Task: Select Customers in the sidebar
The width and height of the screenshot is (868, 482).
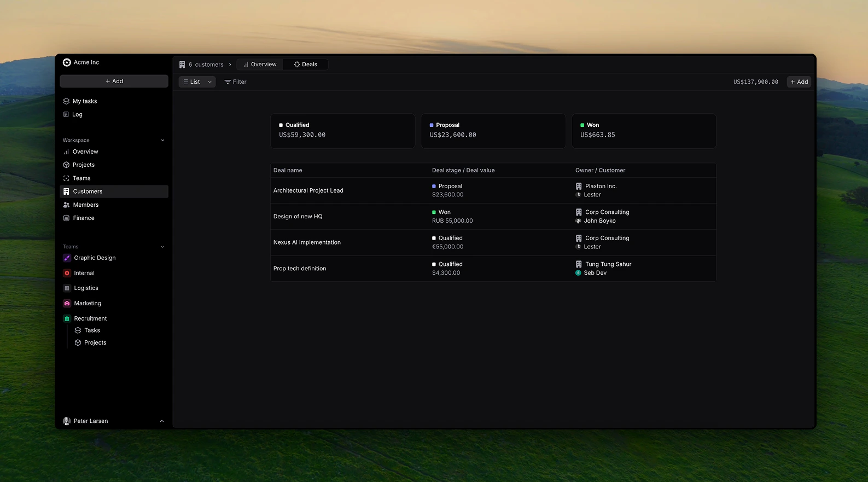Action: point(114,191)
